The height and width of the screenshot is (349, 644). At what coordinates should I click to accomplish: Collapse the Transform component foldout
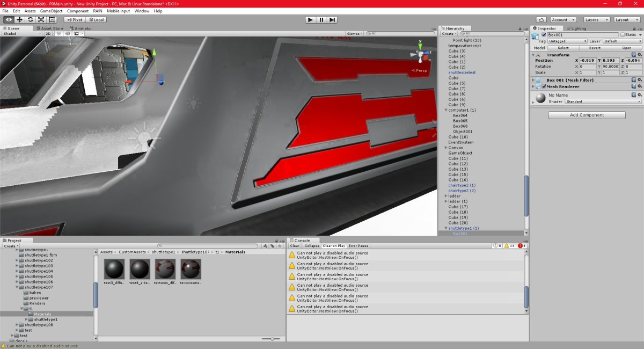tap(533, 55)
